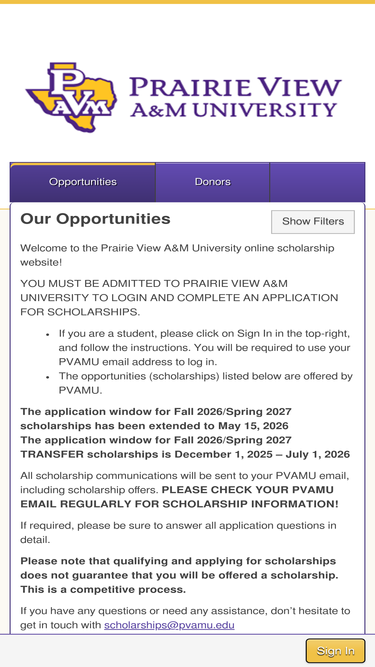Click the Our Opportunities heading
The height and width of the screenshot is (667, 375).
95,219
